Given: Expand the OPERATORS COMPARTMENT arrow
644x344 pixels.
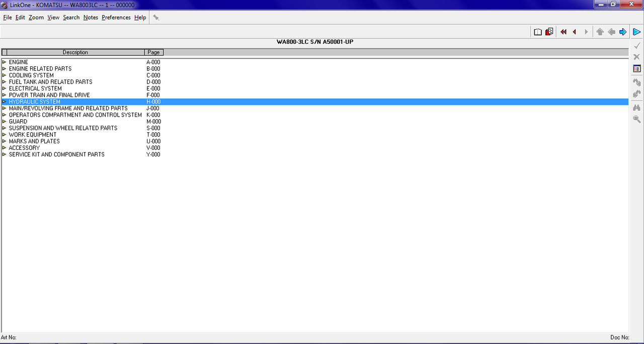Looking at the screenshot, I should point(4,115).
